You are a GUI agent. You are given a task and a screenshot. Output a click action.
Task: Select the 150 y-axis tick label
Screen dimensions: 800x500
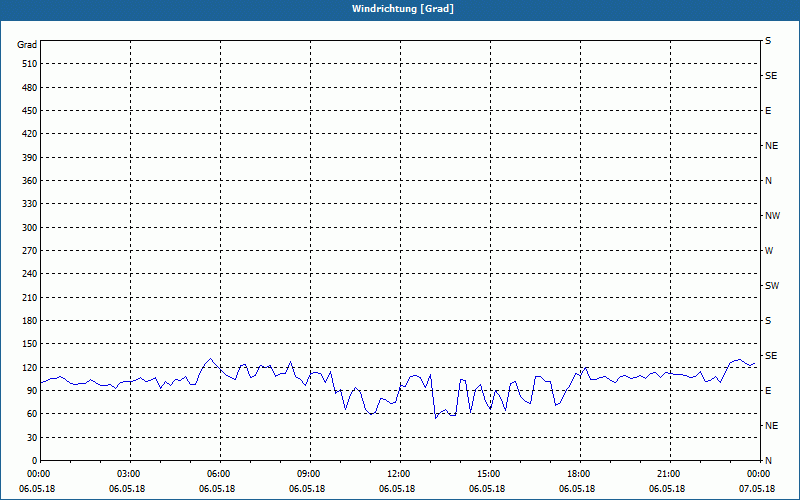tap(30, 344)
